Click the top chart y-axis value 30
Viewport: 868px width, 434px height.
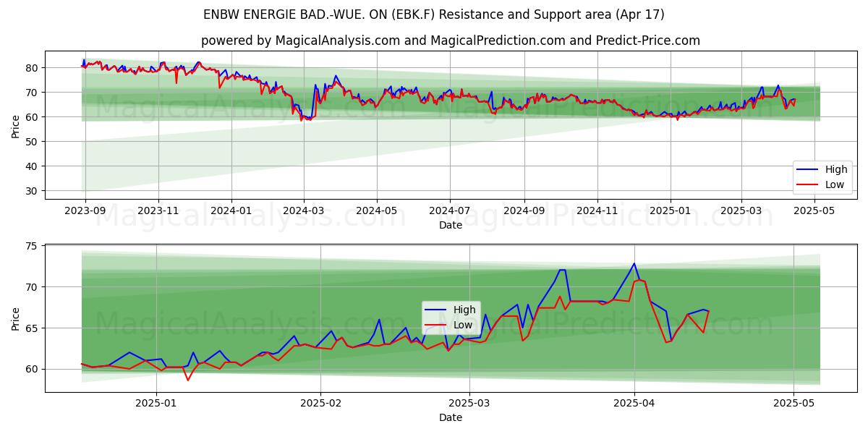[33, 191]
